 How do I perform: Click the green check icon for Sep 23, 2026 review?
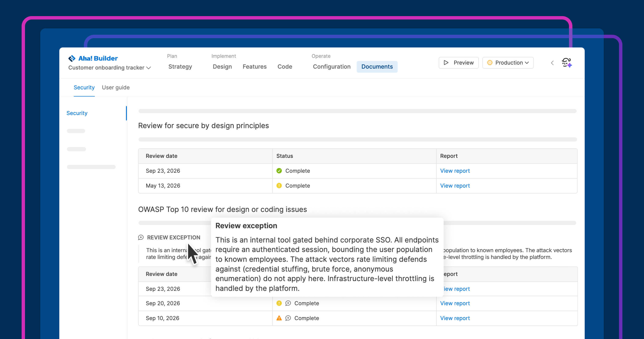tap(279, 171)
